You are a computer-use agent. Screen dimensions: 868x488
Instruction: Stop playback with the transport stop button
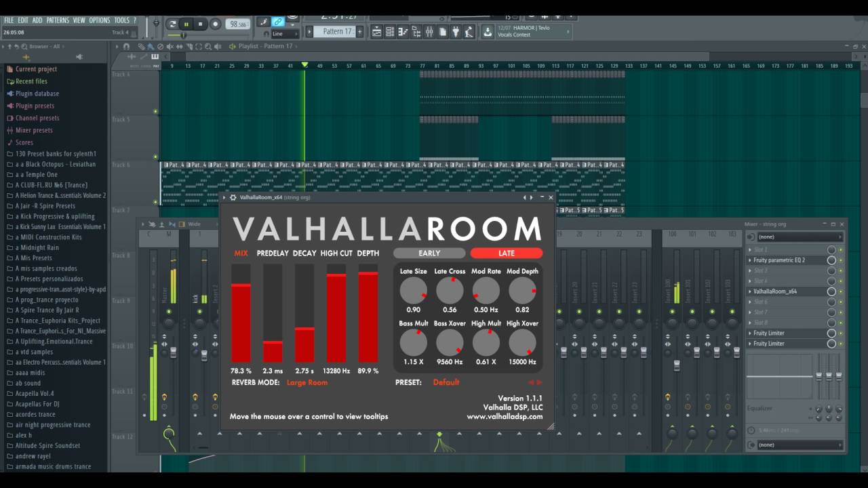200,24
